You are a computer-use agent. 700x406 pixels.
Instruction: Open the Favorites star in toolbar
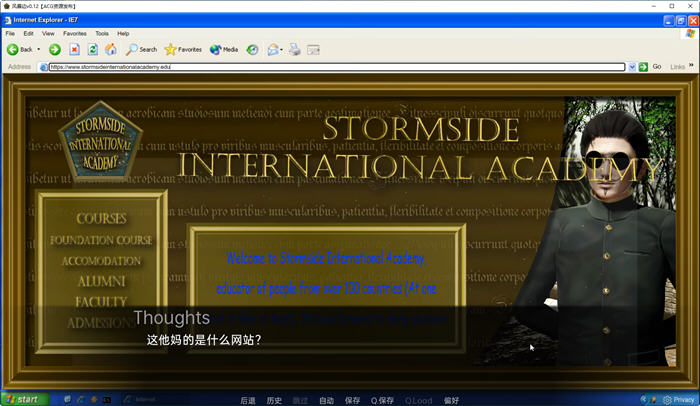[x=183, y=49]
